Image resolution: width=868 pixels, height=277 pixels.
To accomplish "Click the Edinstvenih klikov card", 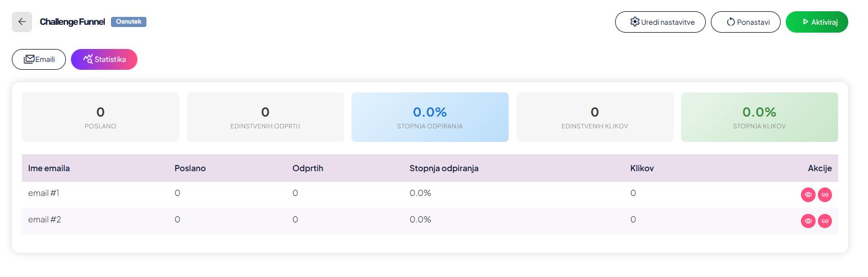I will [x=595, y=117].
